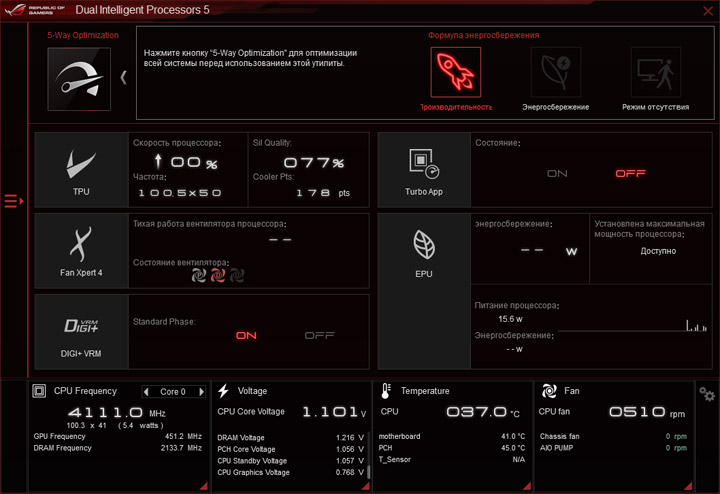Viewport: 720px width, 494px height.
Task: Expand the CPU Frequency panel corner triangle
Action: tap(204, 486)
